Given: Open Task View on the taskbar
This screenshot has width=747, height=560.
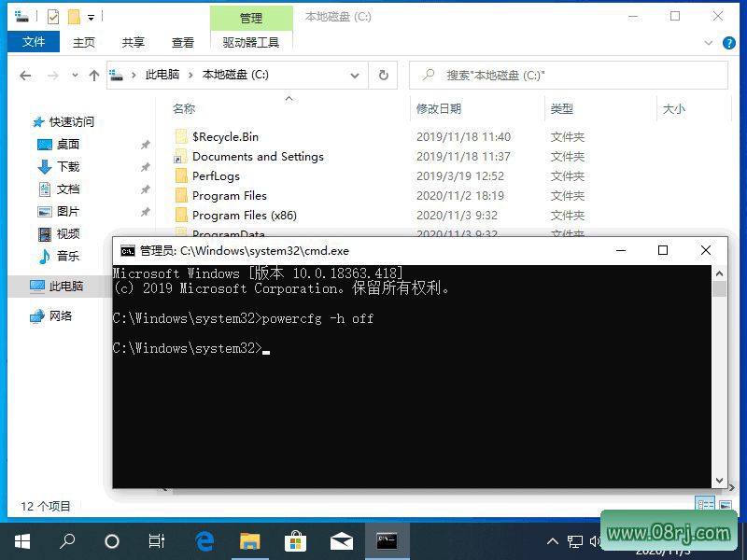Looking at the screenshot, I should (157, 541).
